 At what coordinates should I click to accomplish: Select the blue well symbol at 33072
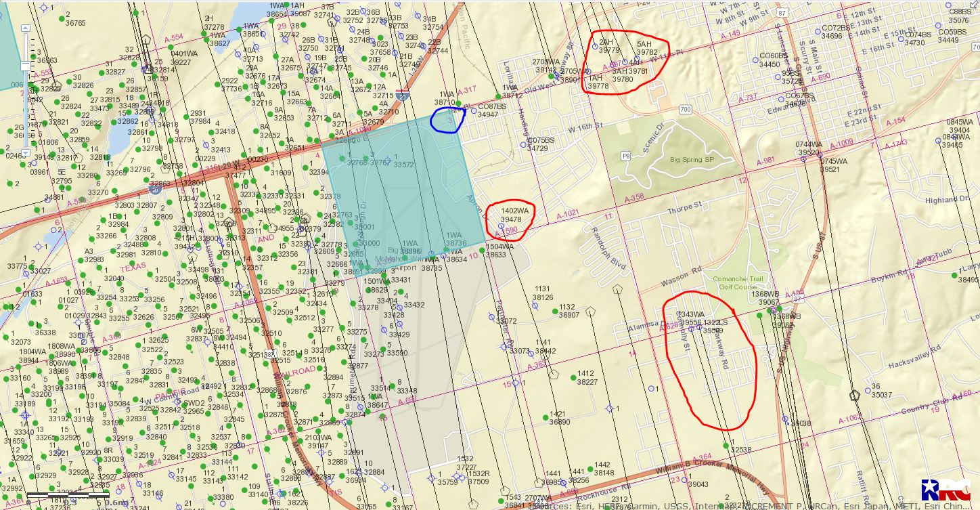pyautogui.click(x=492, y=316)
